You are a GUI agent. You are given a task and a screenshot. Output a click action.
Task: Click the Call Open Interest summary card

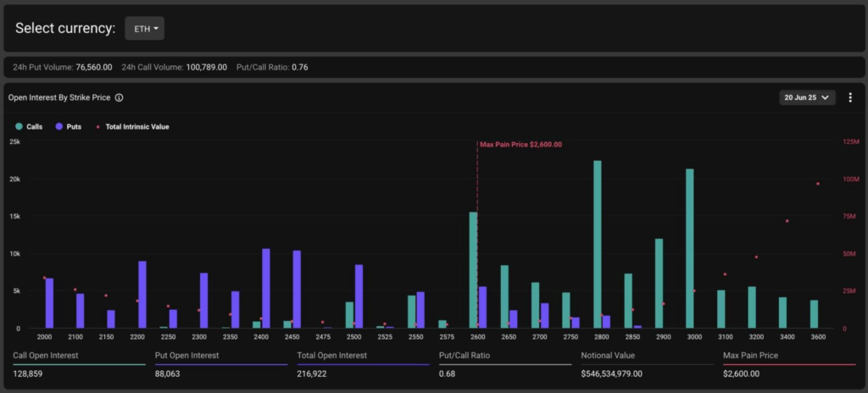pos(79,364)
